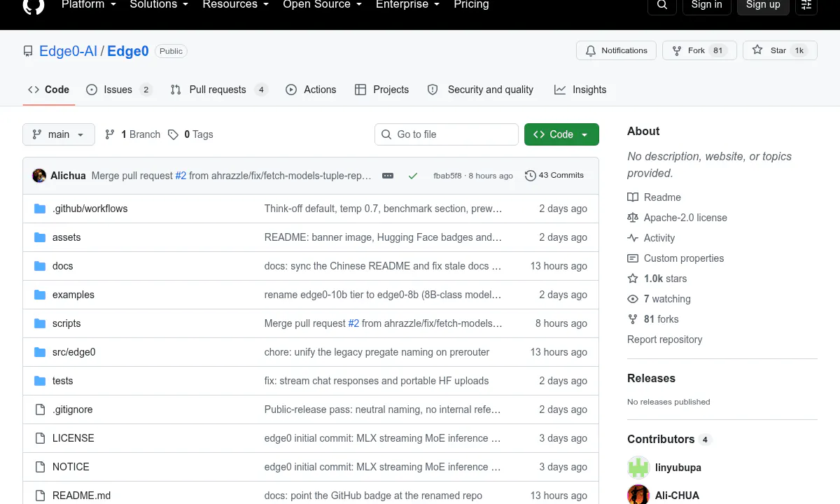View the 43 Commits history

point(554,176)
